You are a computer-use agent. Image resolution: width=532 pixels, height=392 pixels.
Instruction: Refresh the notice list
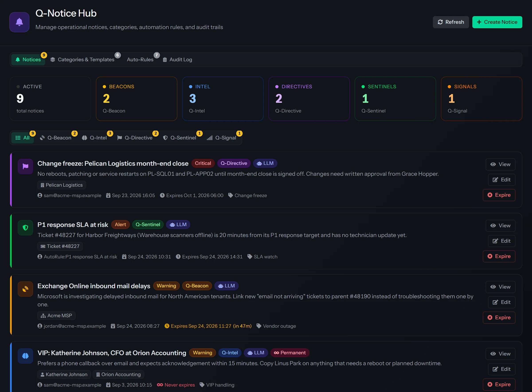click(x=451, y=22)
